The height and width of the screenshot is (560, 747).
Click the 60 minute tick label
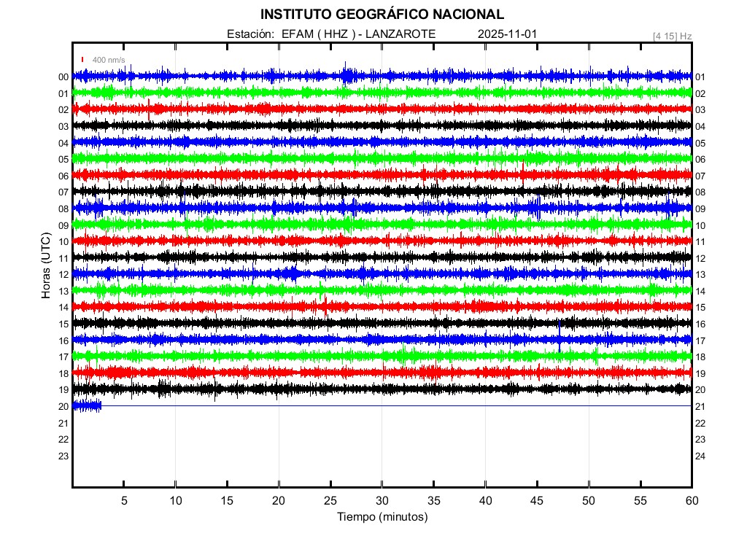pyautogui.click(x=691, y=501)
